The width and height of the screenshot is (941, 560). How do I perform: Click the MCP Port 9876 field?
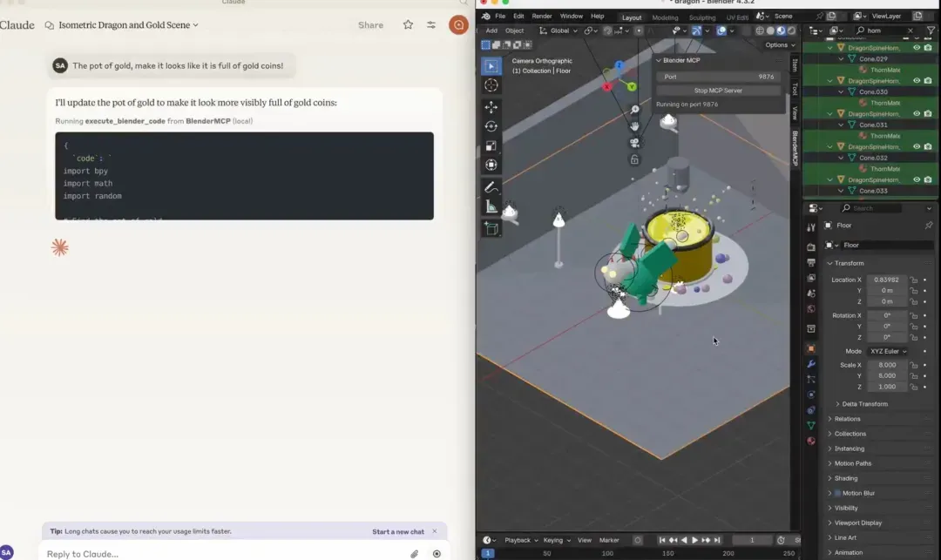click(718, 77)
